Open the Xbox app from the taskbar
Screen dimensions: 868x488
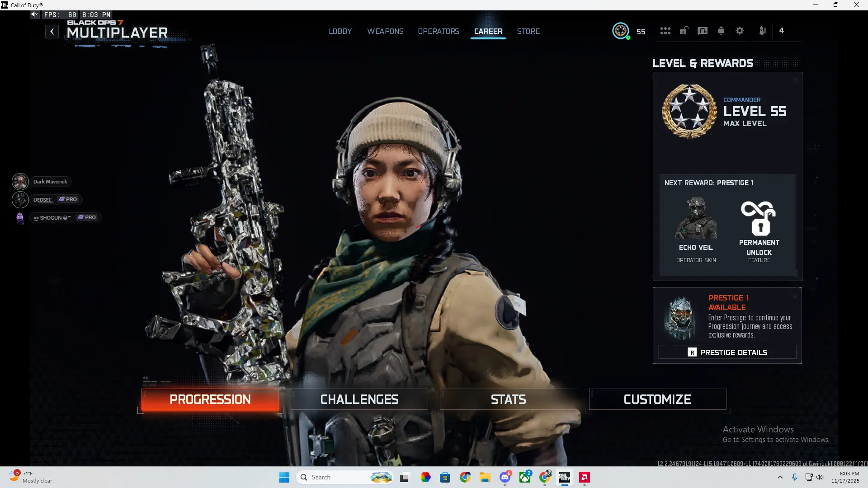point(525,477)
